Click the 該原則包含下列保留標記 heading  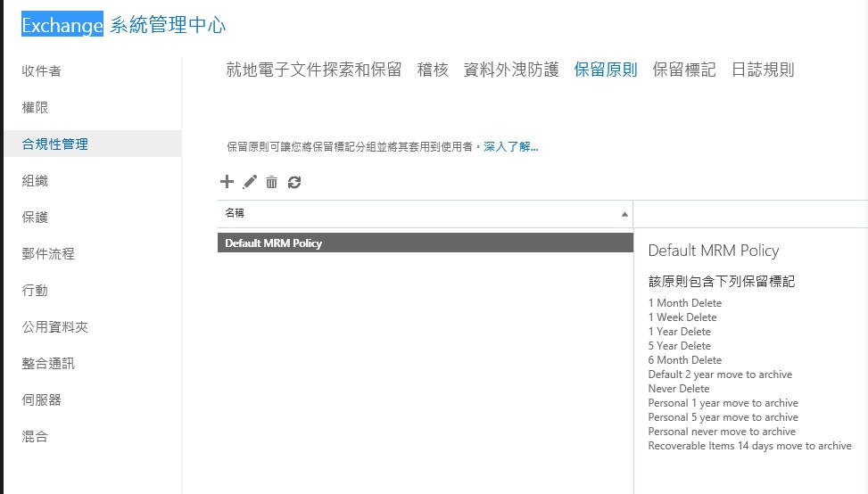(722, 281)
